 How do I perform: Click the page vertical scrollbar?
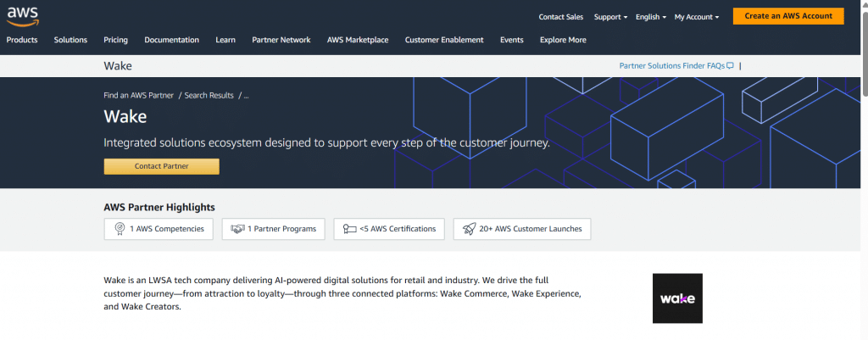coord(863,170)
